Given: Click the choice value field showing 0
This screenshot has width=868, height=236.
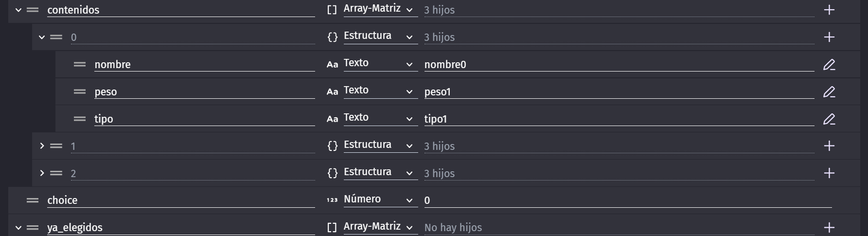Looking at the screenshot, I should tap(627, 200).
